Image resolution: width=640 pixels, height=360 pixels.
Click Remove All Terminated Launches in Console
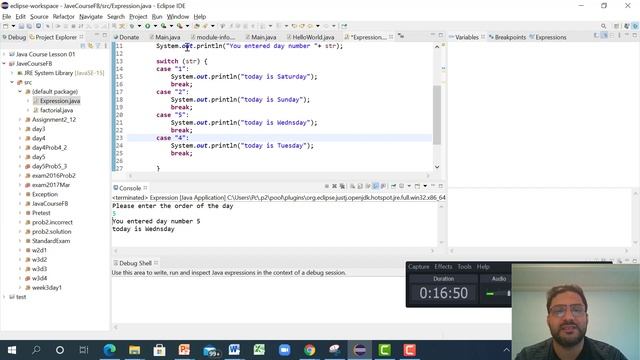coord(342,186)
